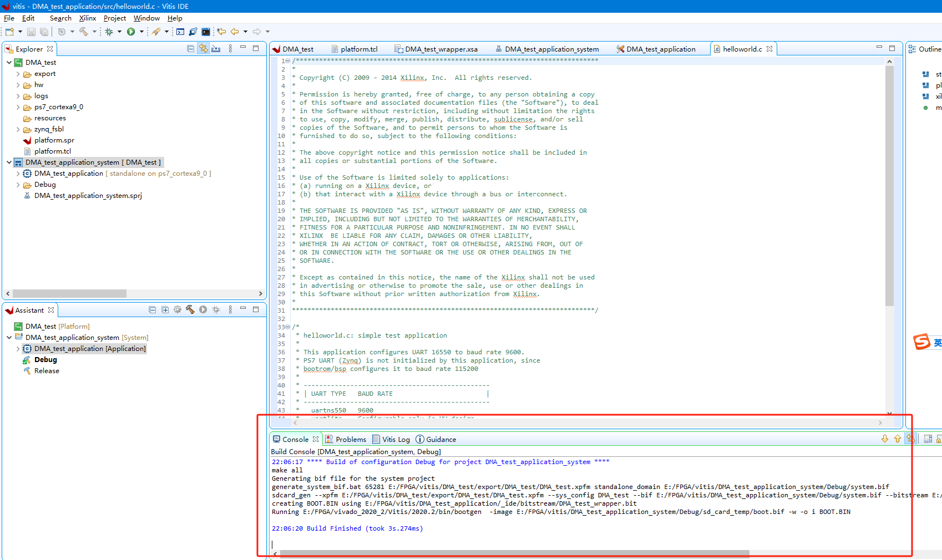The width and height of the screenshot is (942, 560).
Task: Switch to the Guidance tab
Action: pyautogui.click(x=436, y=439)
